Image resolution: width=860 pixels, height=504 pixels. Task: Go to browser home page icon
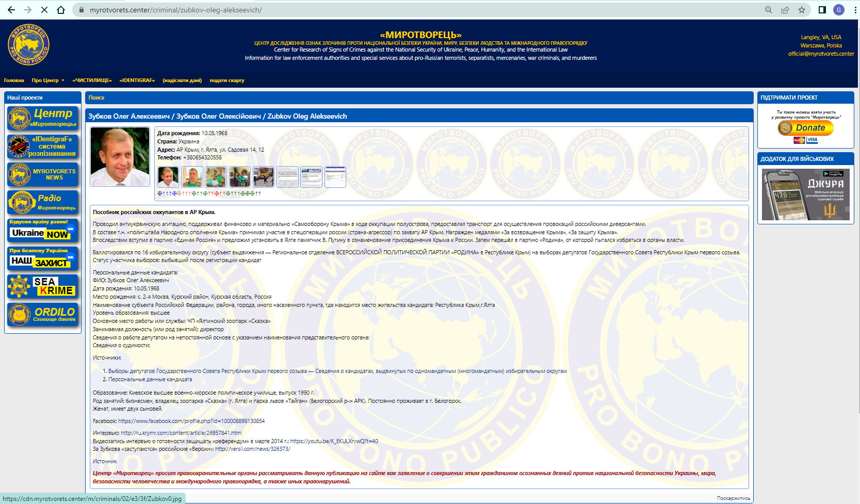(61, 10)
